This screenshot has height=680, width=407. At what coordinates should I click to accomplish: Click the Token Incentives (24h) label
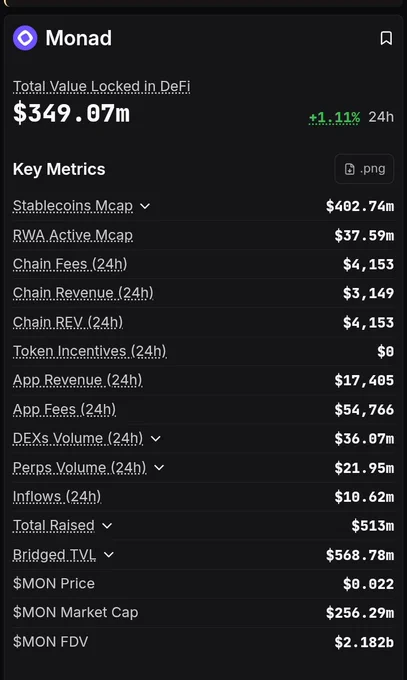point(89,351)
